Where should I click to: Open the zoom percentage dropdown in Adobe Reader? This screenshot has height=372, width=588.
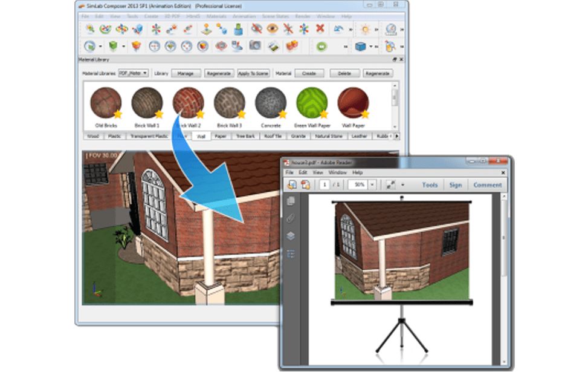tap(372, 184)
